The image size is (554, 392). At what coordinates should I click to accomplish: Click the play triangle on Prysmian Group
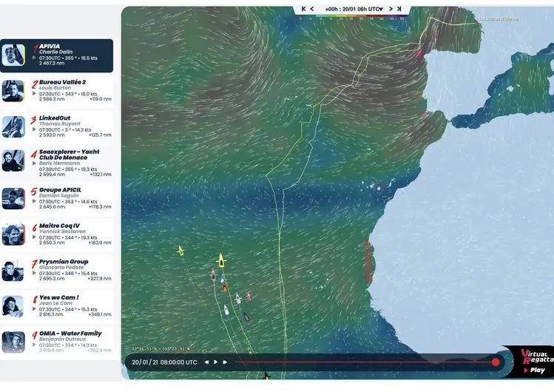coord(34,274)
